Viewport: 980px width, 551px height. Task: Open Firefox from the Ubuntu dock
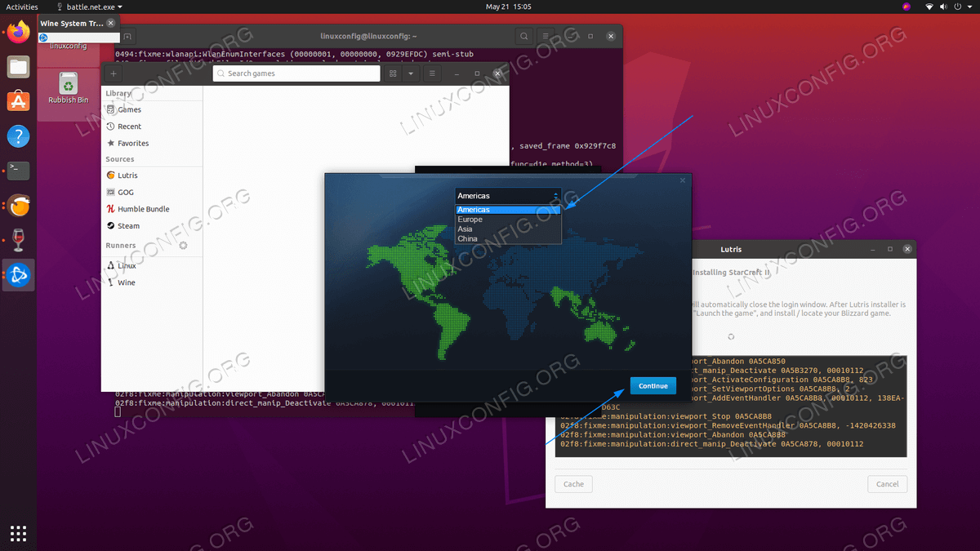18,33
